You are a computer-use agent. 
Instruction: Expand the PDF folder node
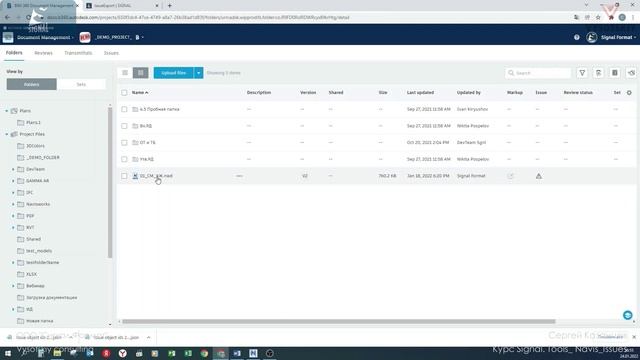13,216
